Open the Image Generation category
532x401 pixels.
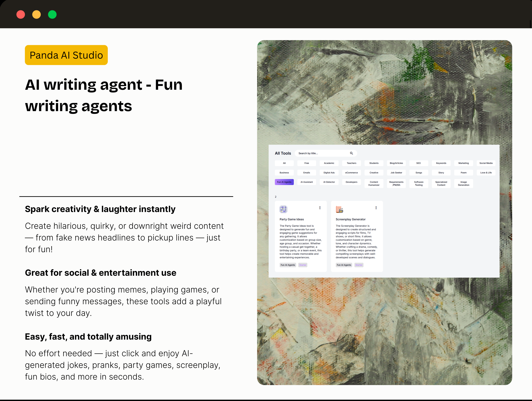click(x=463, y=184)
